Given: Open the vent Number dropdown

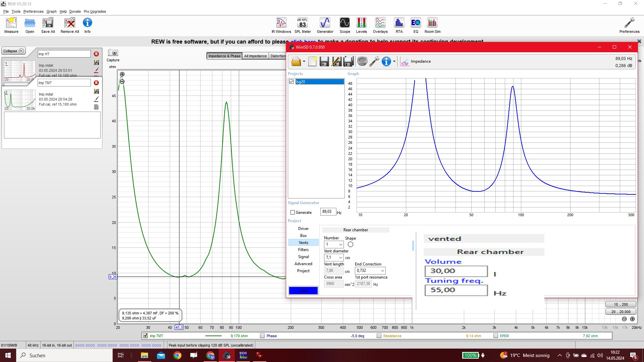Looking at the screenshot, I should (x=341, y=244).
